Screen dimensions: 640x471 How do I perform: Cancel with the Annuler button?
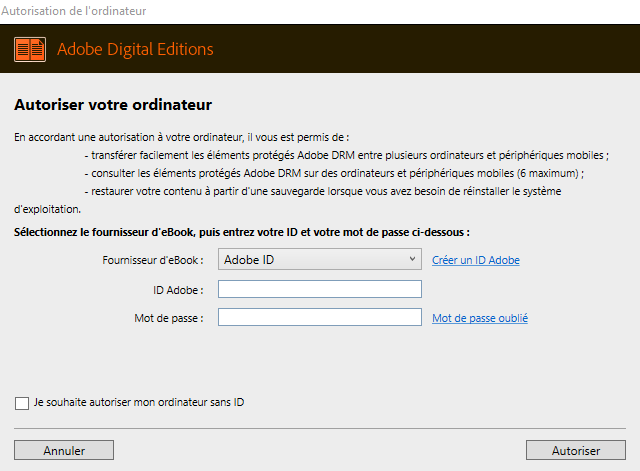[x=64, y=450]
